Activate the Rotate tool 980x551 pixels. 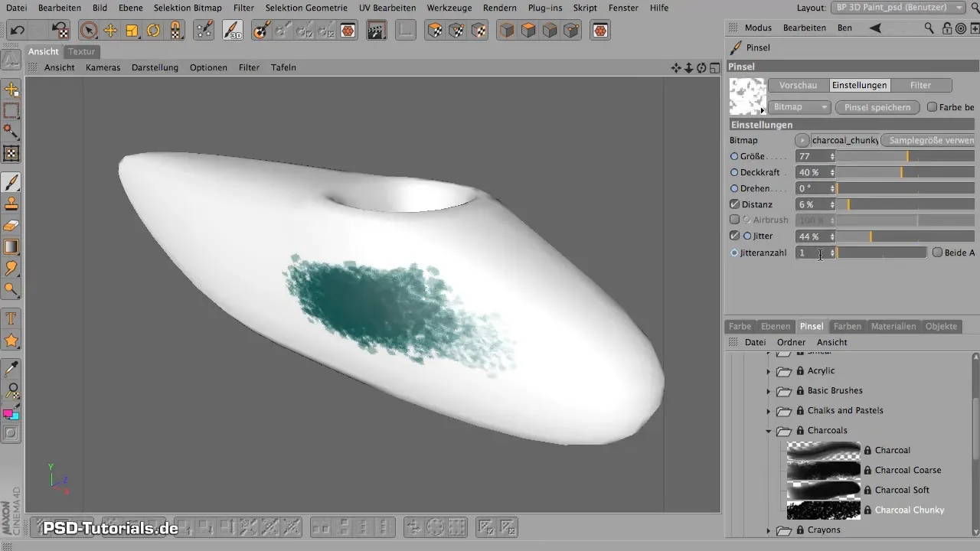click(x=153, y=31)
